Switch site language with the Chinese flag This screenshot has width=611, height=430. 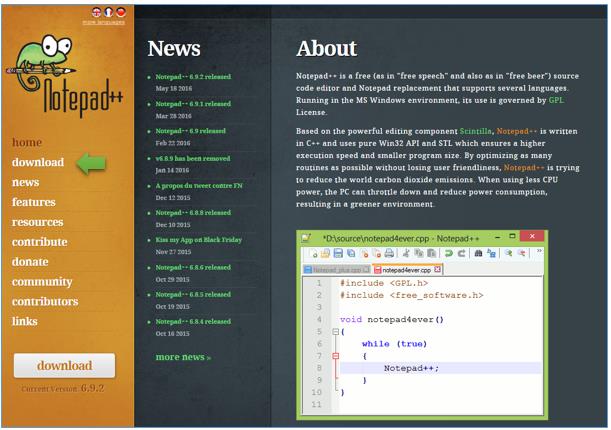pyautogui.click(x=121, y=12)
